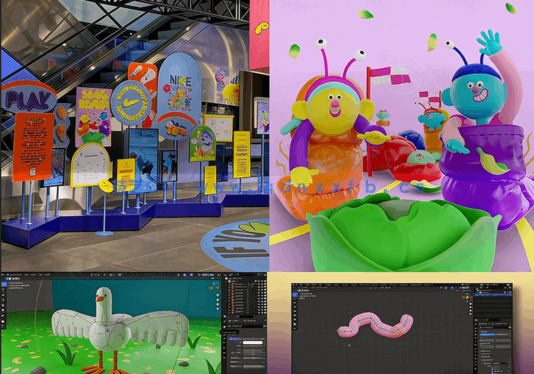Click the pan view hand button in duck window

pos(218,300)
